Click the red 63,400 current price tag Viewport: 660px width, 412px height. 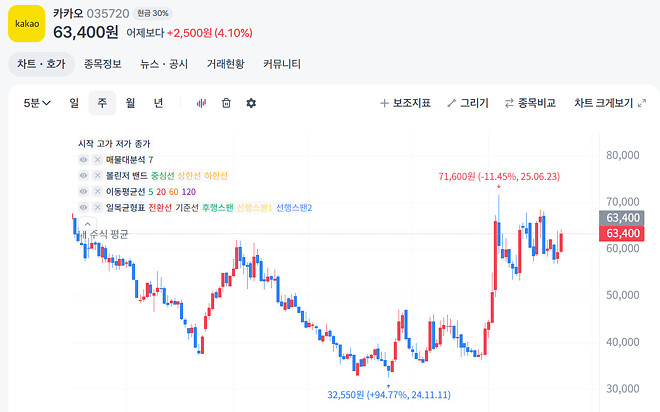(x=622, y=233)
